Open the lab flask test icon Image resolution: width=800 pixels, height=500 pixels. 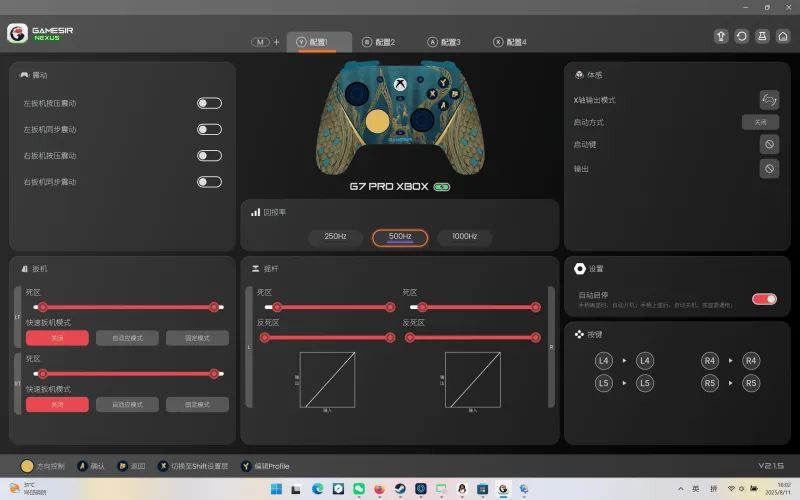tap(762, 36)
